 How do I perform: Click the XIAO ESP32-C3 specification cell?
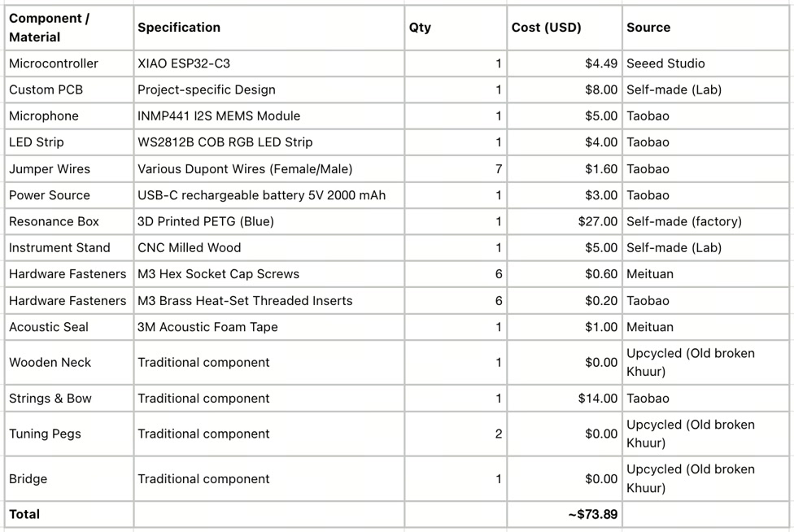(269, 63)
